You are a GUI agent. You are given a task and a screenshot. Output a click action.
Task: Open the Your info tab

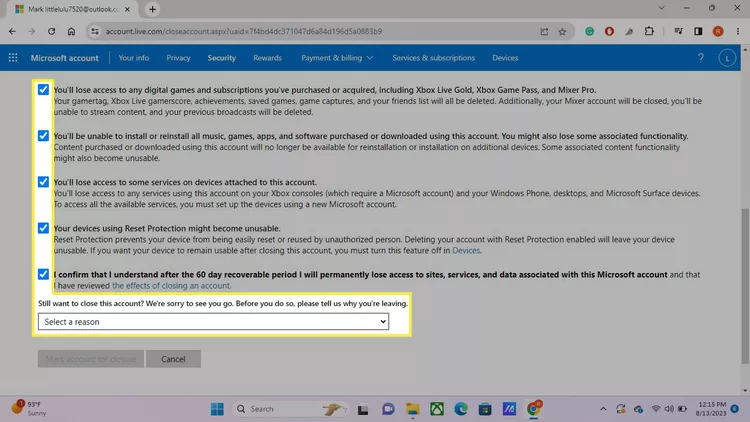tap(133, 58)
